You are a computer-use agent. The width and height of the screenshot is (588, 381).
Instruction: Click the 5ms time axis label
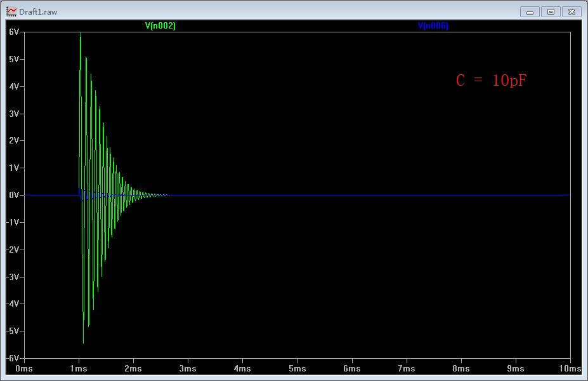pos(297,368)
